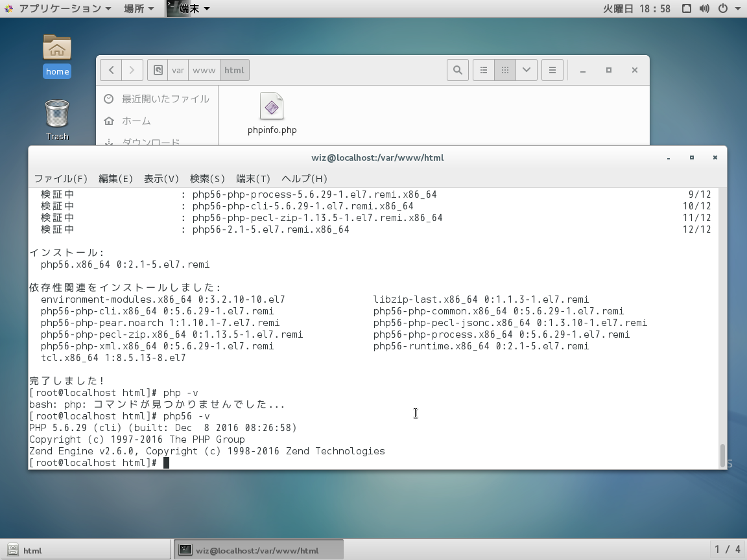Screen dimensions: 747x560
Task: Switch file manager to list view
Action: [484, 70]
